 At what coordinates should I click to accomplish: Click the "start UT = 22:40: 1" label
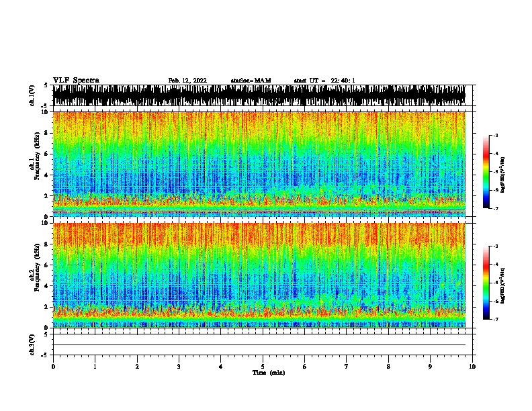pos(324,81)
